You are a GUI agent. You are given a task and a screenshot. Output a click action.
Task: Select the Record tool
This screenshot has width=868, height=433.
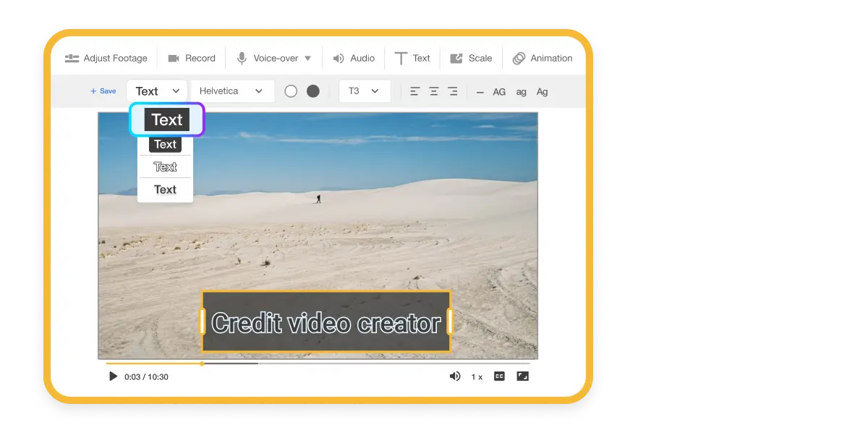point(191,58)
